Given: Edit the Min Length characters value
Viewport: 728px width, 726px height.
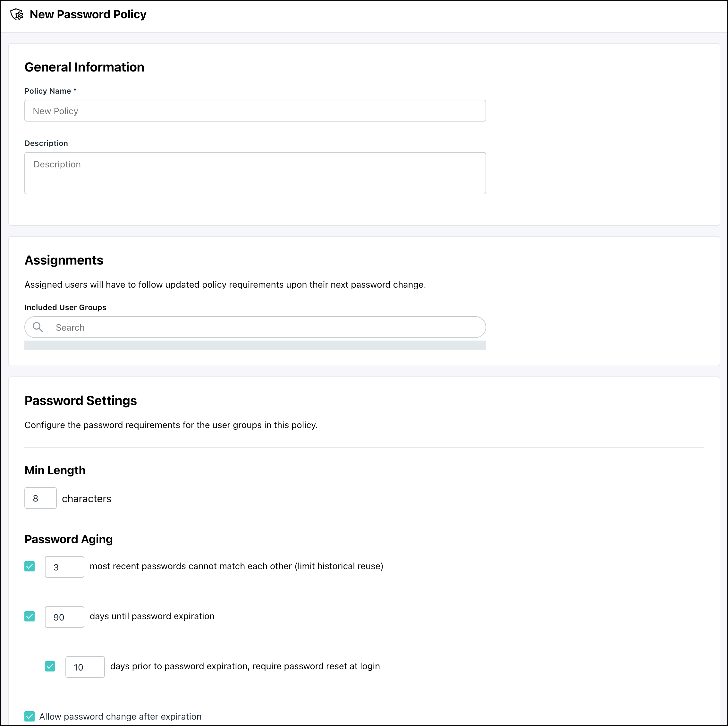Looking at the screenshot, I should coord(40,498).
